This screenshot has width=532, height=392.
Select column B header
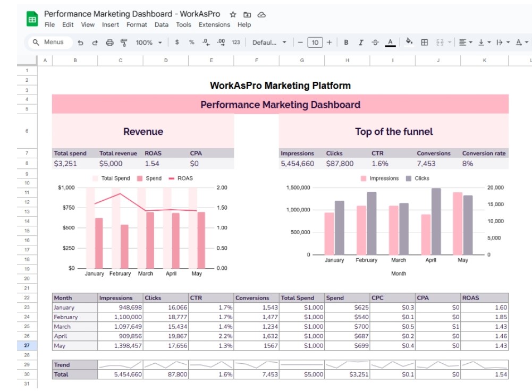click(75, 61)
